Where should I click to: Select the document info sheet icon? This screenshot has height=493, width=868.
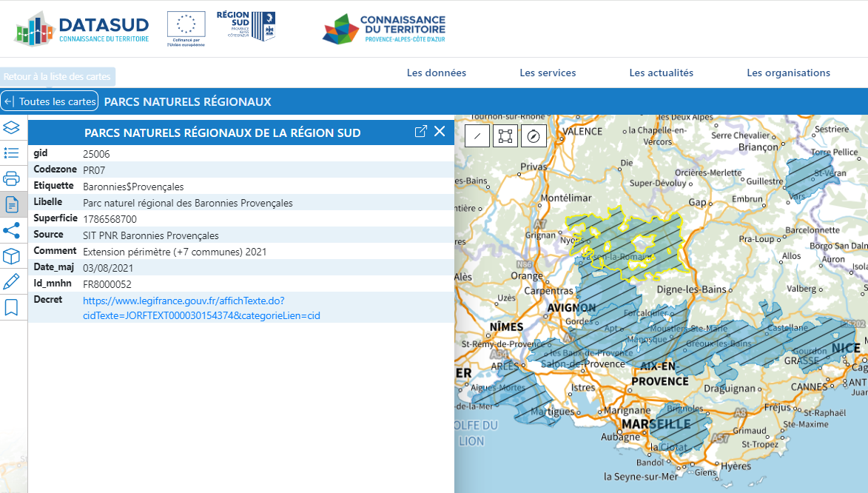tap(11, 204)
